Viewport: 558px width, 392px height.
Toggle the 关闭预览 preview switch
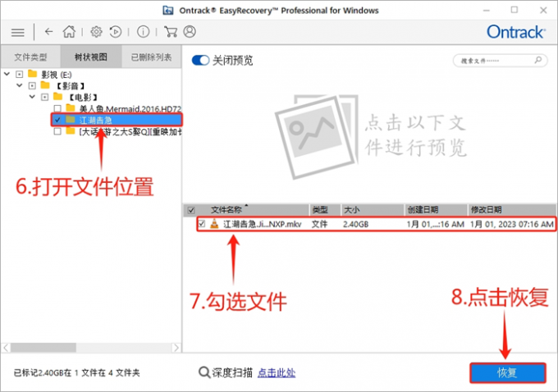click(200, 60)
